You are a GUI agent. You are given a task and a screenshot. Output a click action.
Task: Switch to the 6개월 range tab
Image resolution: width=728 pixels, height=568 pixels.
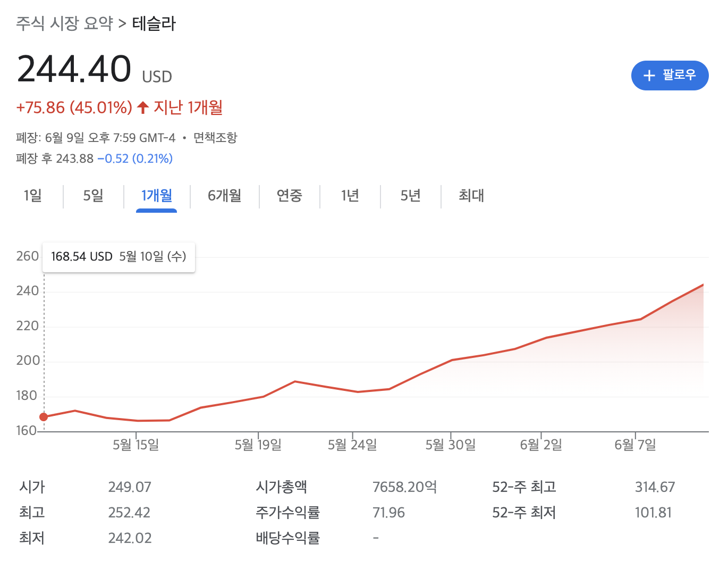click(224, 196)
